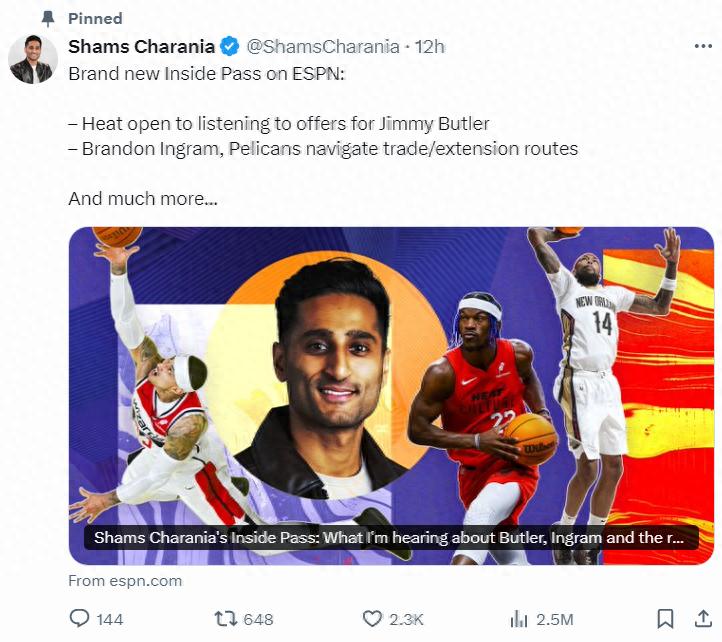The height and width of the screenshot is (642, 722).
Task: Bookmark this Inside Pass post
Action: point(664,619)
